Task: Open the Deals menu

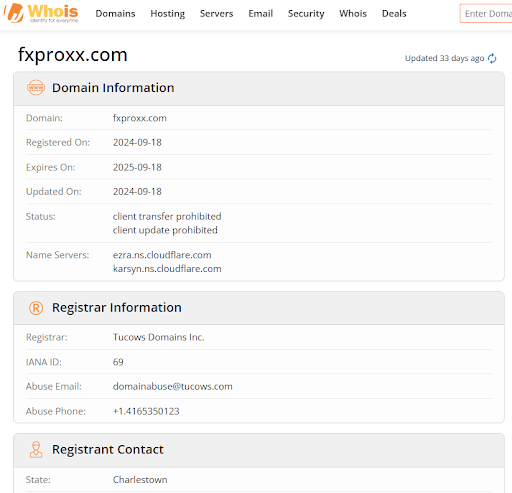Action: coord(394,14)
